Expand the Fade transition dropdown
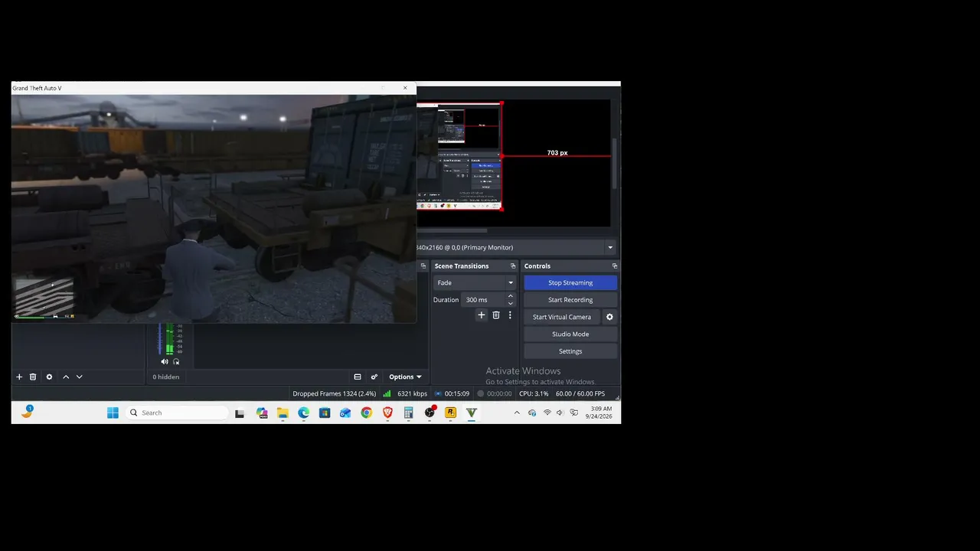This screenshot has height=551, width=980. (x=475, y=282)
